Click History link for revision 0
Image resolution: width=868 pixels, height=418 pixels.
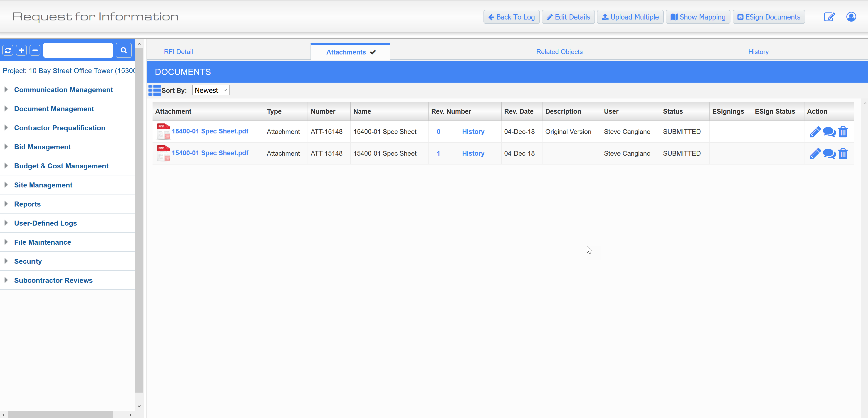(x=473, y=132)
